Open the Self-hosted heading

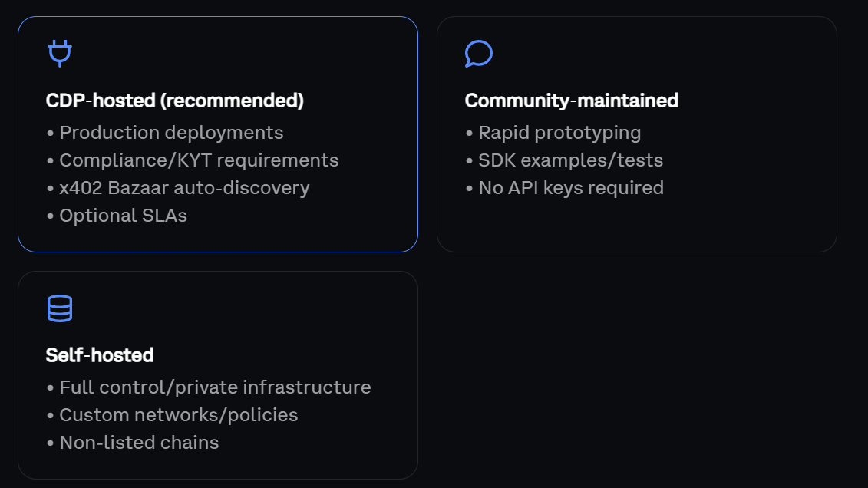(100, 355)
